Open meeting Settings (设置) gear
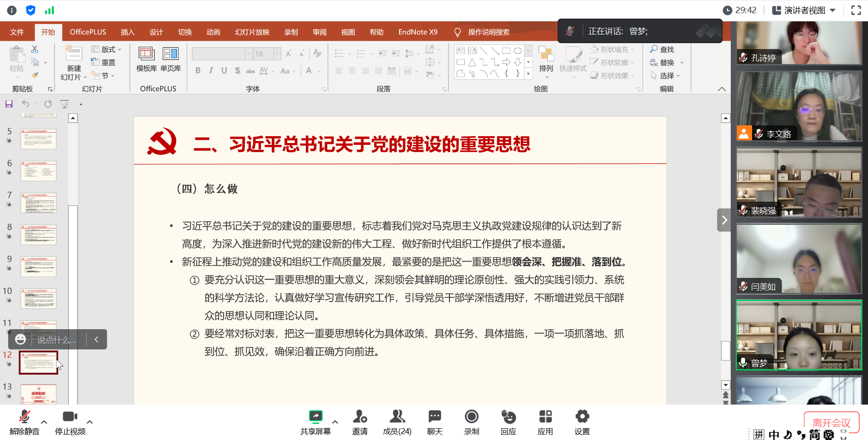This screenshot has height=440, width=868. (582, 417)
